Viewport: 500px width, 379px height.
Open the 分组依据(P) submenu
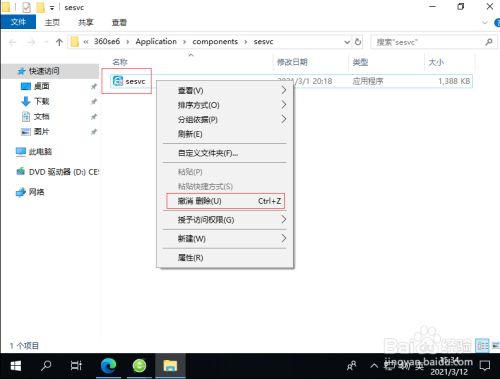[x=225, y=119]
